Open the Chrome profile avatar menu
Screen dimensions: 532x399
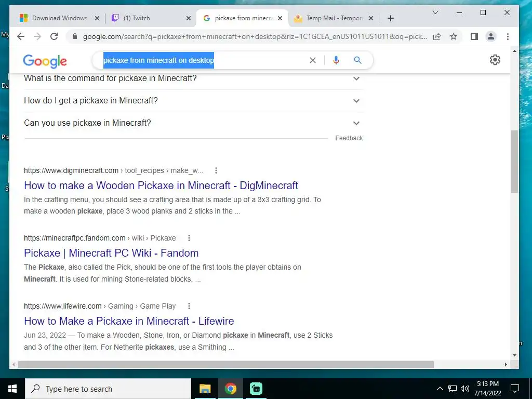(x=491, y=37)
